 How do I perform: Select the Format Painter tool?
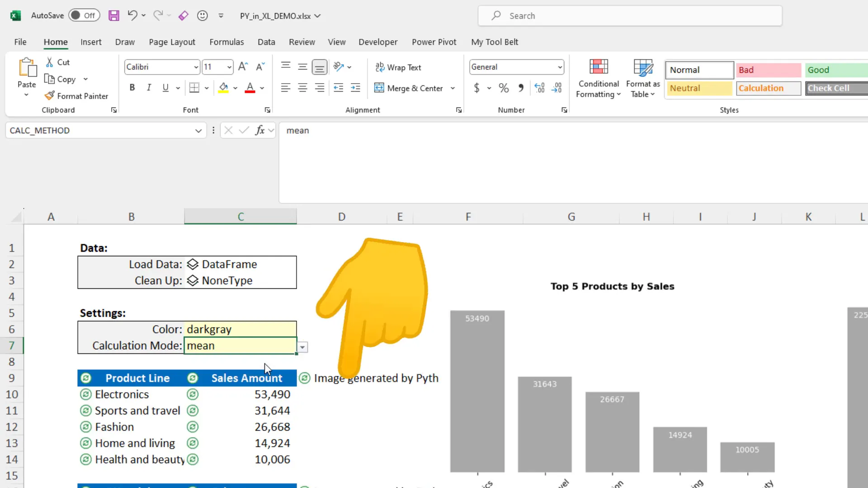tap(76, 96)
